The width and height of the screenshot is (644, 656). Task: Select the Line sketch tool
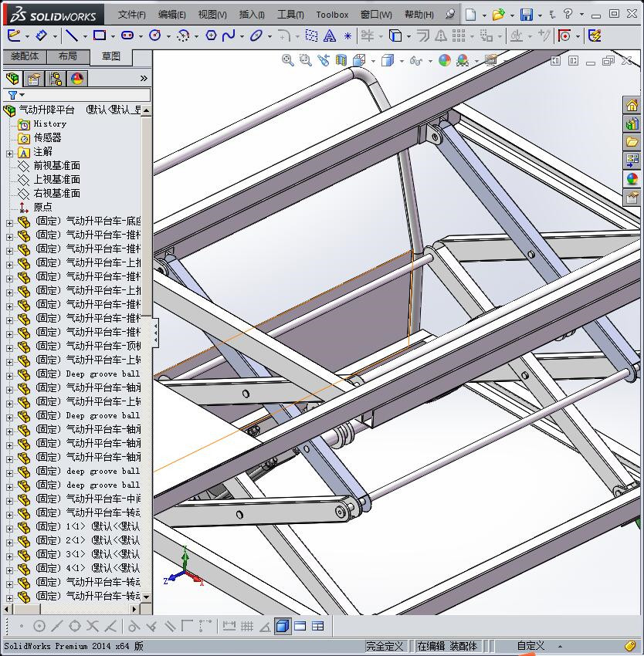point(71,36)
